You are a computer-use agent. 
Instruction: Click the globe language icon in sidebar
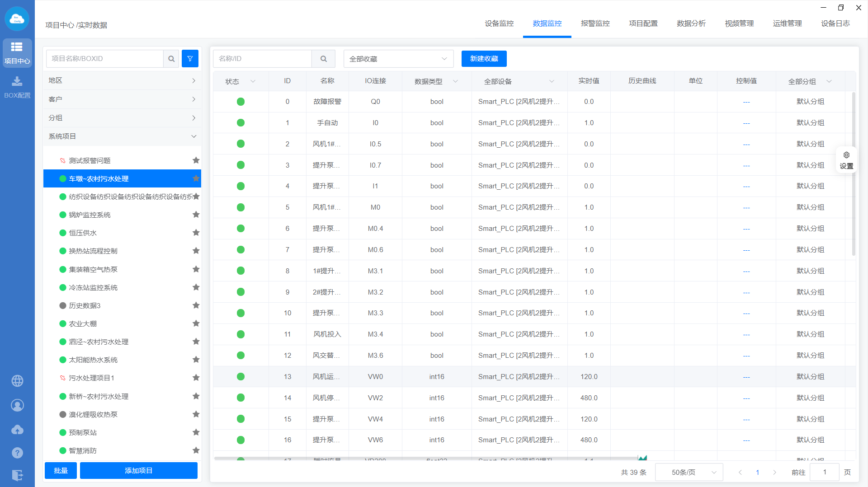point(17,381)
